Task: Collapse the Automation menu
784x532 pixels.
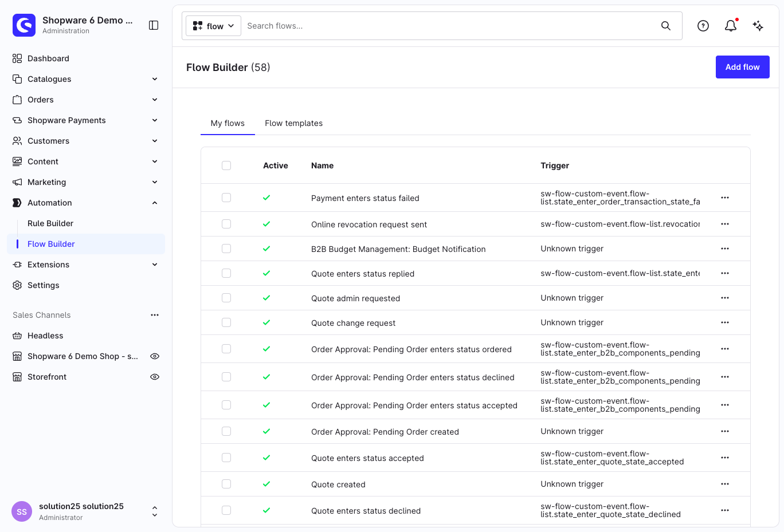Action: (x=155, y=203)
